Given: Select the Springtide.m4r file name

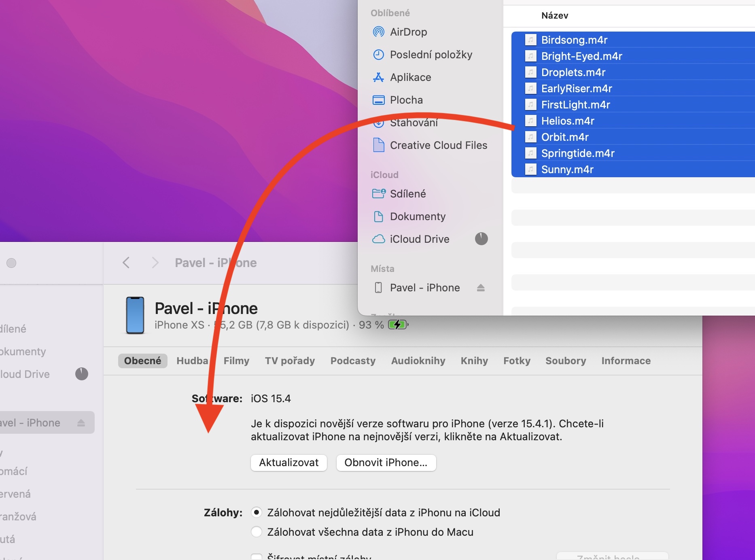Looking at the screenshot, I should click(x=578, y=153).
